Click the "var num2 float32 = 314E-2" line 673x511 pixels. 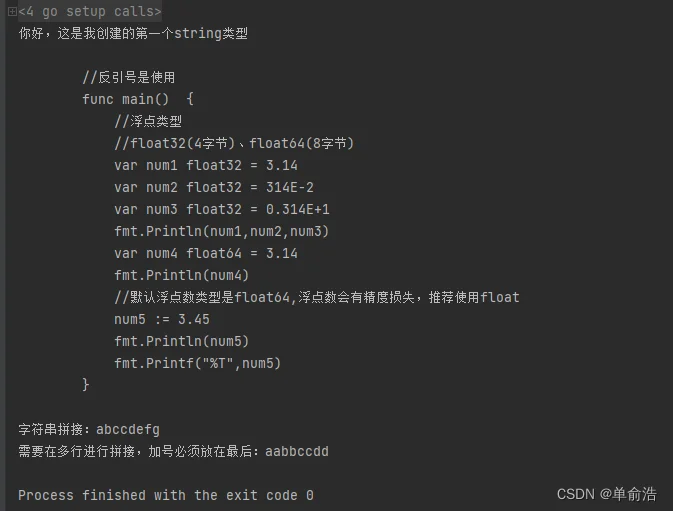[x=213, y=187]
